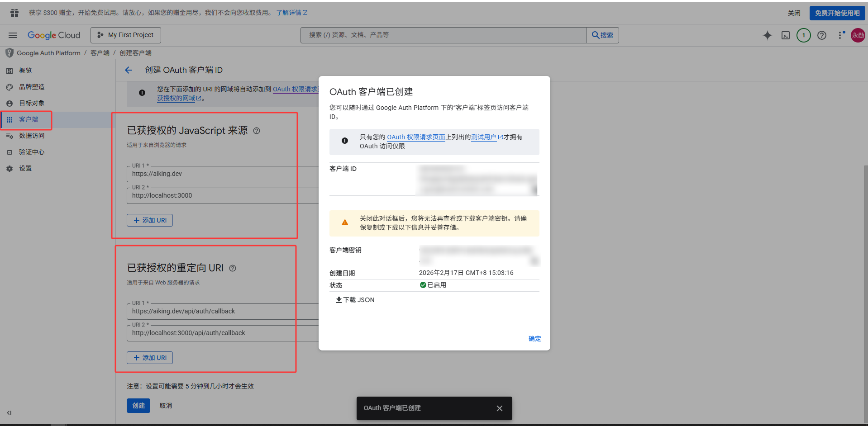Click the help icon beside 已获授权的 JavaScript 来源
The width and height of the screenshot is (868, 426).
coord(257,131)
